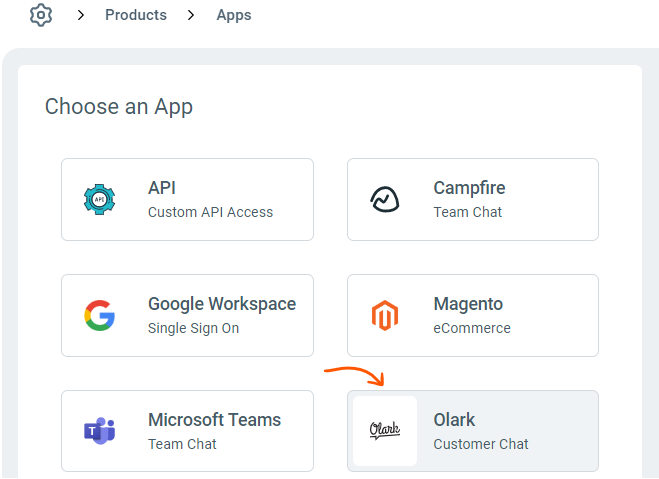Go to Products in the breadcrumb
659x479 pixels.
pos(135,15)
